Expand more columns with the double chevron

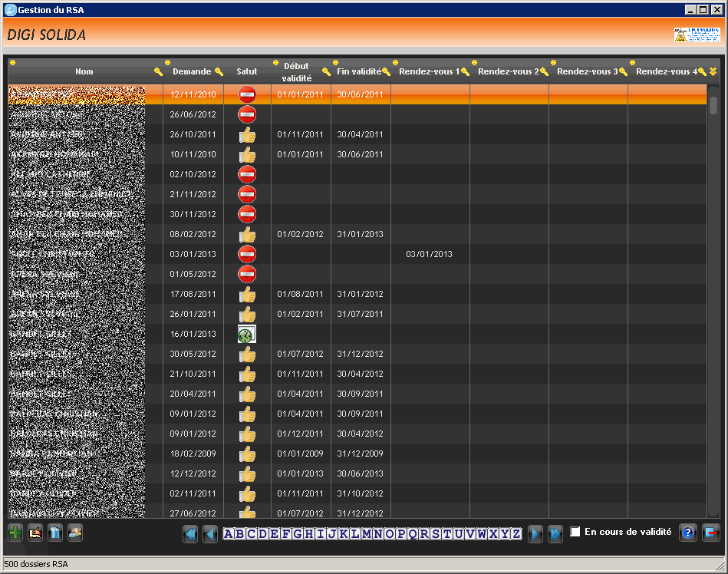(713, 71)
